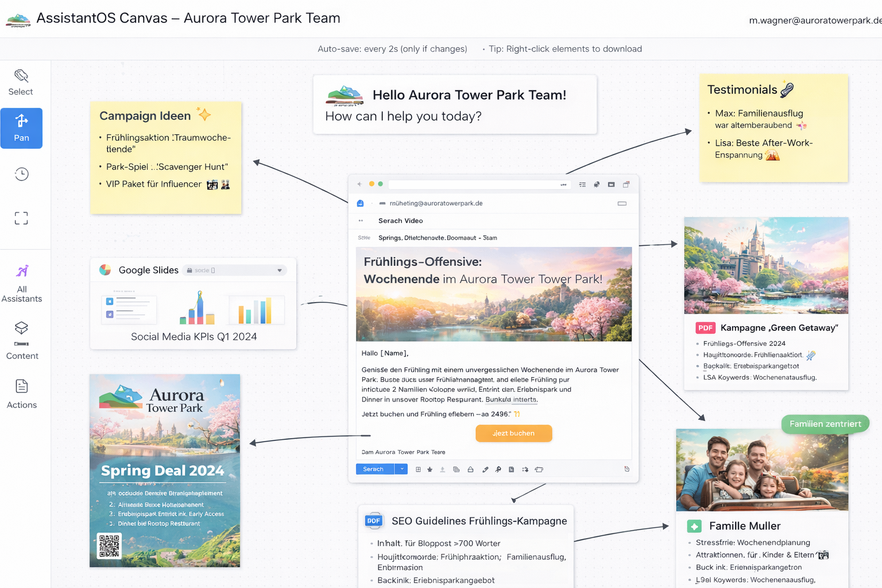The width and height of the screenshot is (882, 588).
Task: Click the Social Media KPIs slide thumbnail
Action: point(193,308)
